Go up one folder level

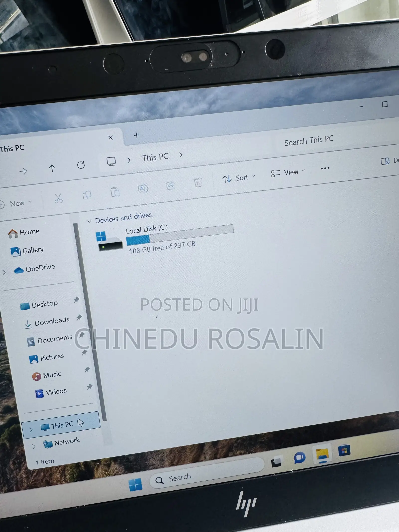(52, 168)
